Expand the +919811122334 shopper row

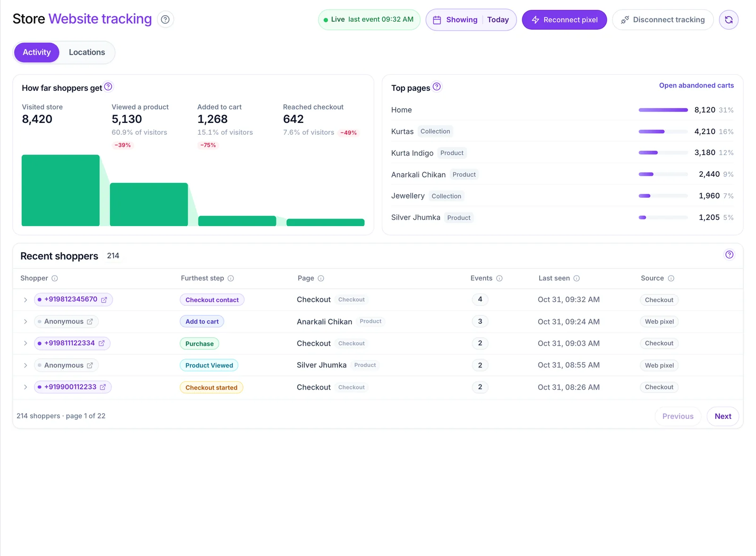[x=26, y=343]
